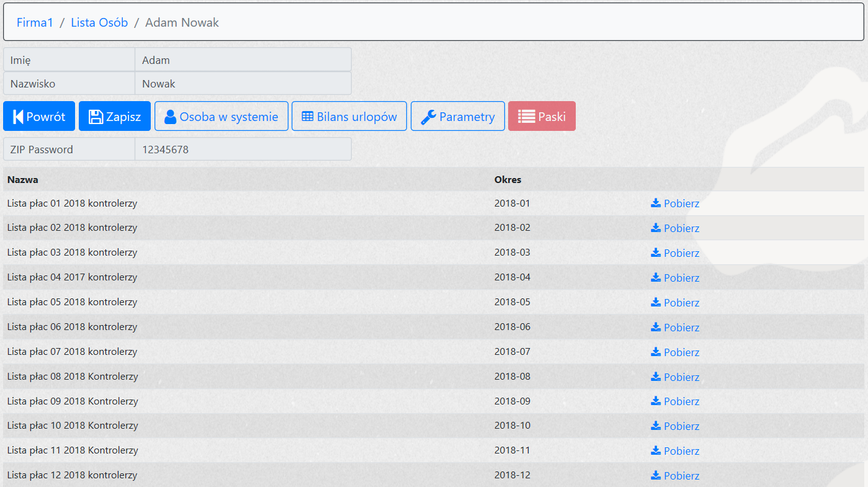The width and height of the screenshot is (868, 487).
Task: Go to Lista Osób breadcrumb
Action: tap(99, 23)
